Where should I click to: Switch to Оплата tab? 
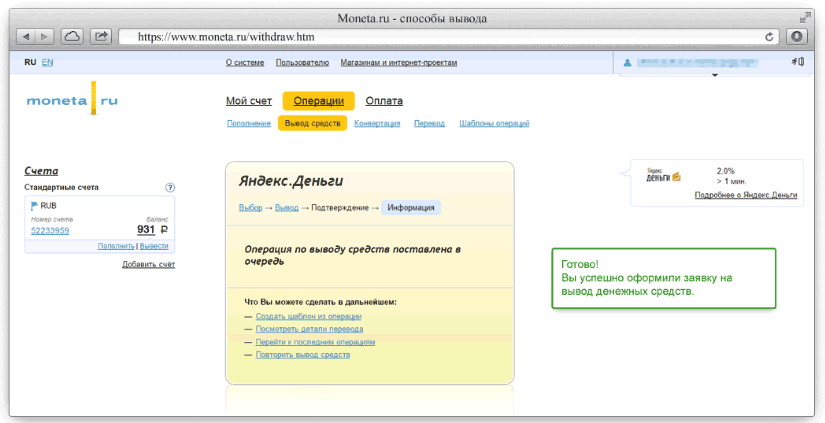coord(384,101)
